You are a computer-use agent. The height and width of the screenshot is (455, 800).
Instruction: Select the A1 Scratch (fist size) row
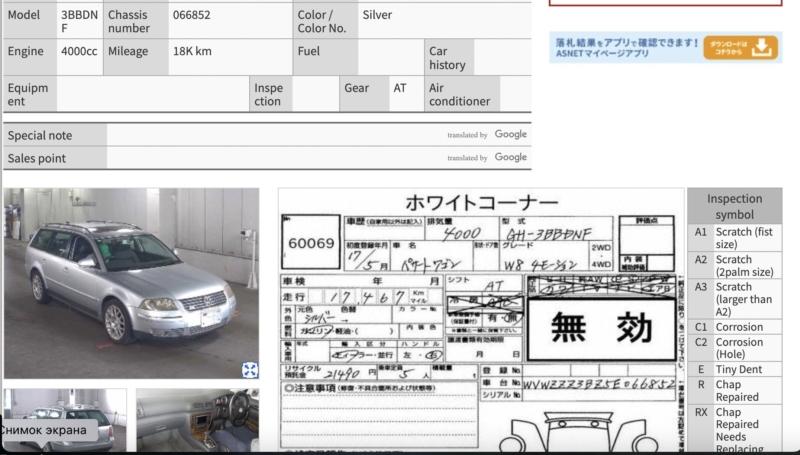[x=734, y=238]
